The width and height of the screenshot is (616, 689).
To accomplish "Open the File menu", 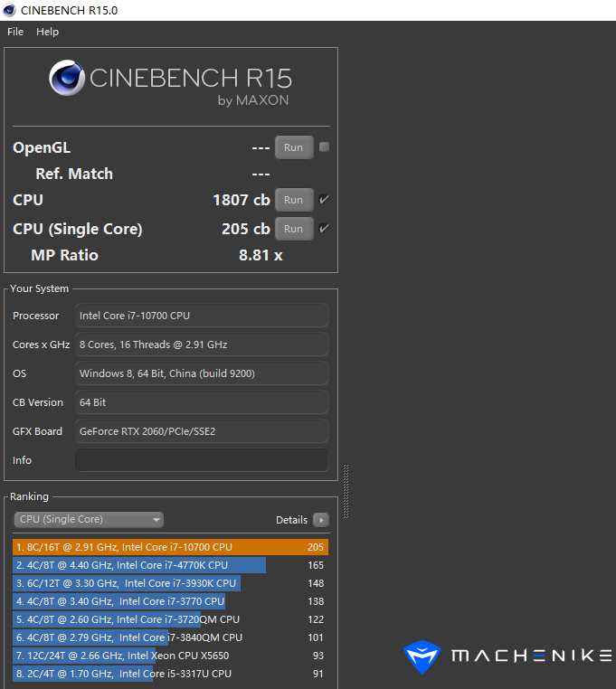I will coord(15,32).
